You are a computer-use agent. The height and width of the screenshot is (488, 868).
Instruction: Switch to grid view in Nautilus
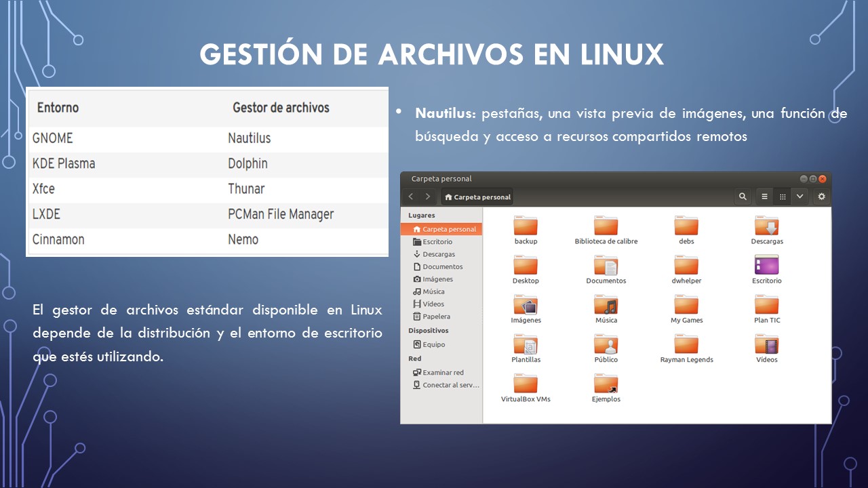783,196
